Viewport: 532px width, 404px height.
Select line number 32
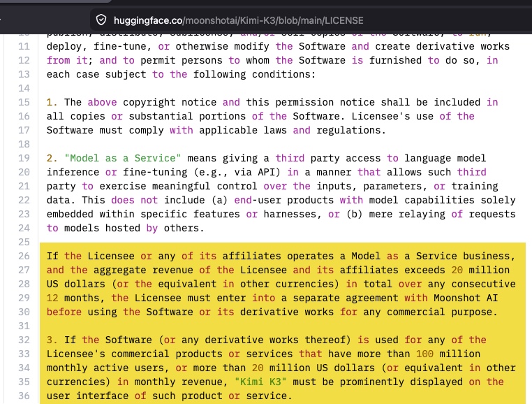click(x=24, y=340)
